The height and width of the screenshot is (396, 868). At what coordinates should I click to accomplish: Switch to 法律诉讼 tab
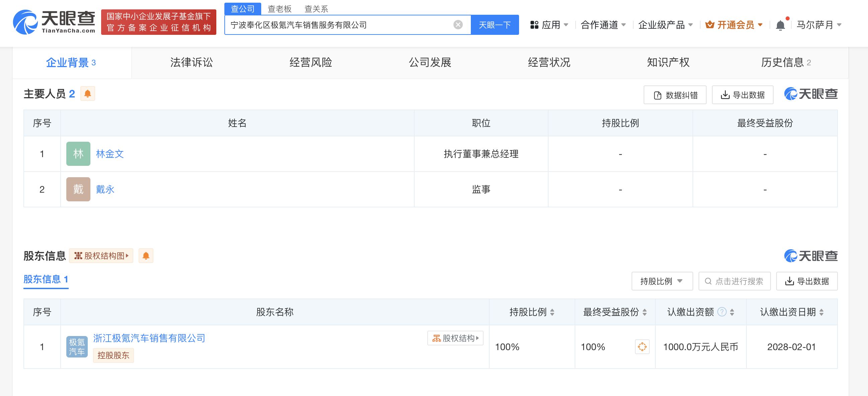[x=192, y=62]
